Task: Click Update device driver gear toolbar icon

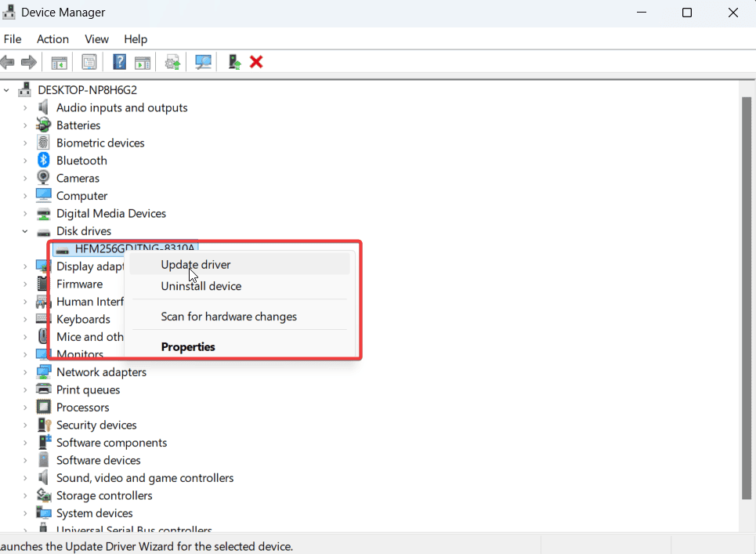Action: tap(172, 62)
